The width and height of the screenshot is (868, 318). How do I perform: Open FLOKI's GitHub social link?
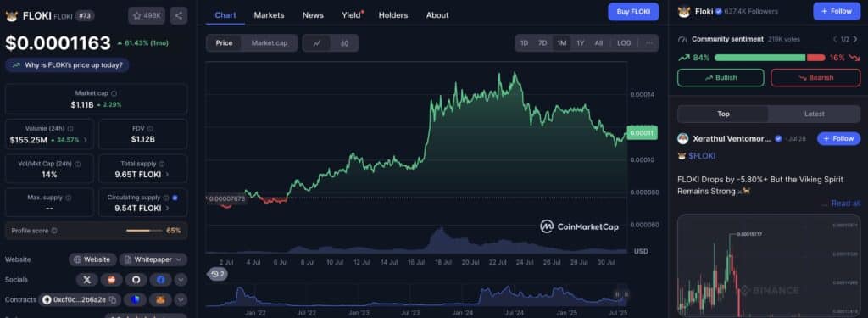[136, 280]
